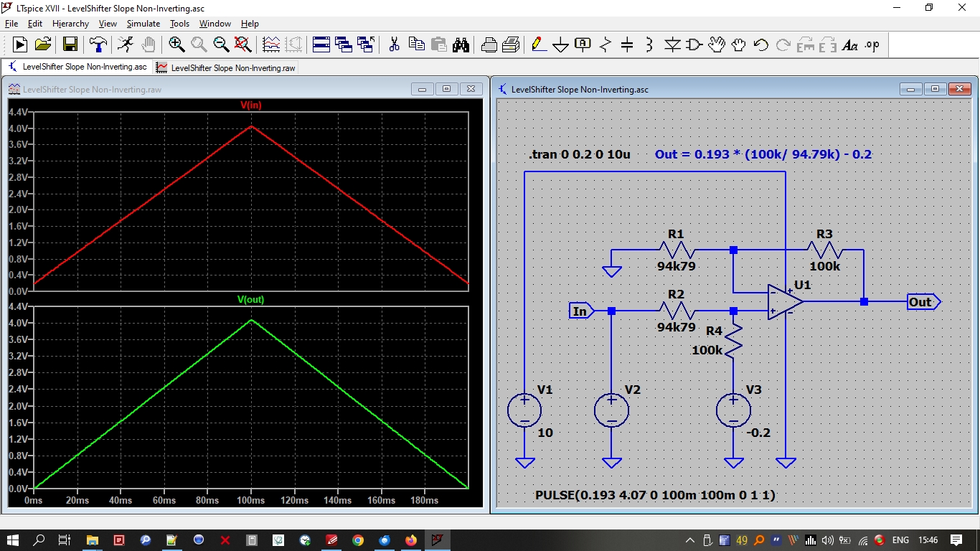Switch to LevelShifter Slope Non-Inverting.raw tab
The width and height of the screenshot is (980, 551).
226,67
